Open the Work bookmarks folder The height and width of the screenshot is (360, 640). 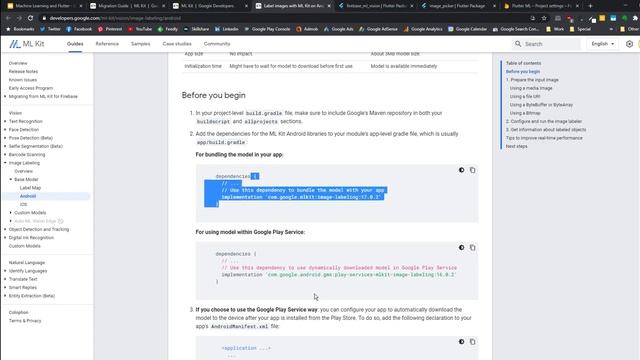pos(555,29)
